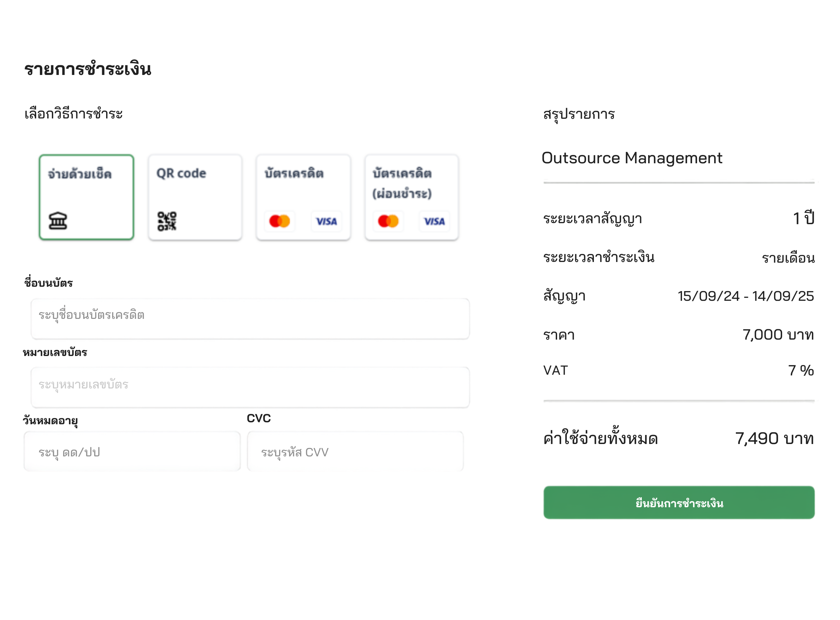The image size is (840, 620).
Task: Select QR code payment method
Action: [x=195, y=197]
